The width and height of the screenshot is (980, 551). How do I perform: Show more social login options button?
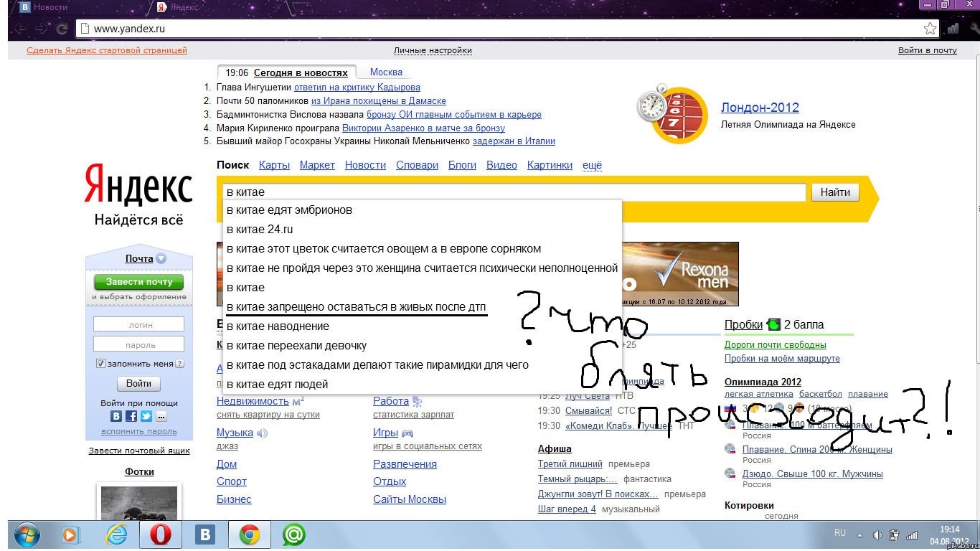tap(161, 416)
